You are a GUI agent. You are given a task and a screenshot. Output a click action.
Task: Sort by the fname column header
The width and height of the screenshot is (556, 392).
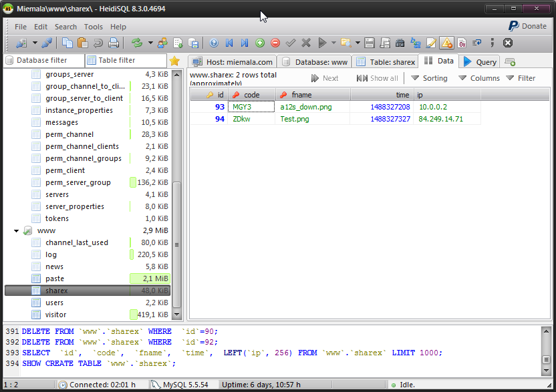302,95
